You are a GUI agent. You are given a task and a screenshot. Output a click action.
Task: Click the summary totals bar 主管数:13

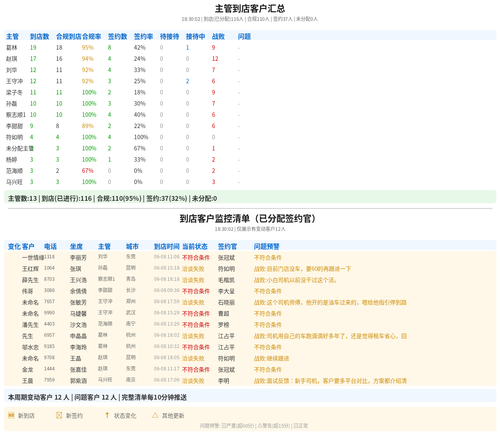click(x=250, y=198)
